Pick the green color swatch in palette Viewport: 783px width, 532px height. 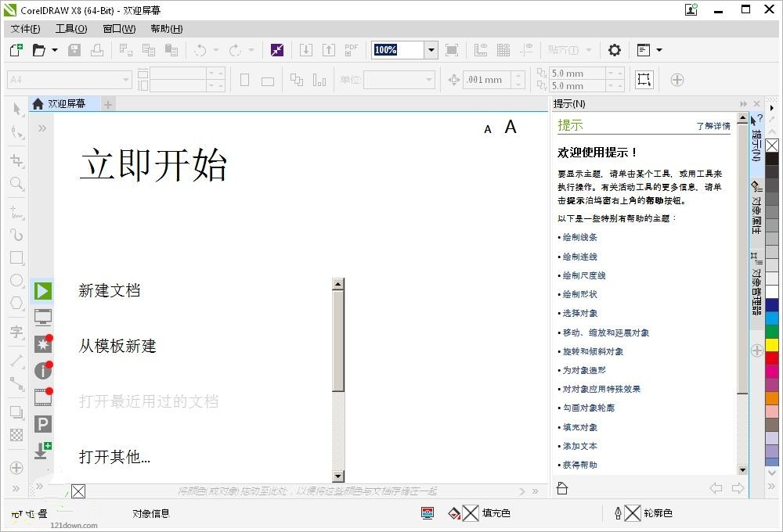click(772, 332)
